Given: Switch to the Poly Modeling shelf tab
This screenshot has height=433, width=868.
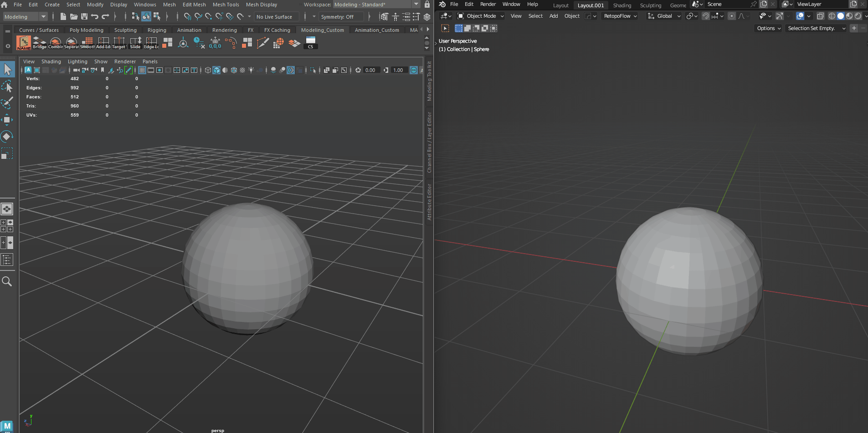Looking at the screenshot, I should (x=87, y=30).
